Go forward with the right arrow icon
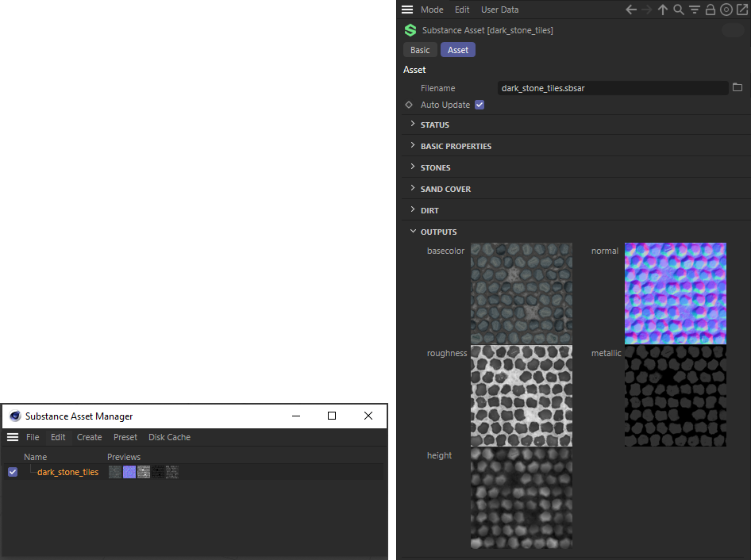Viewport: 751px width, 560px height. 646,10
